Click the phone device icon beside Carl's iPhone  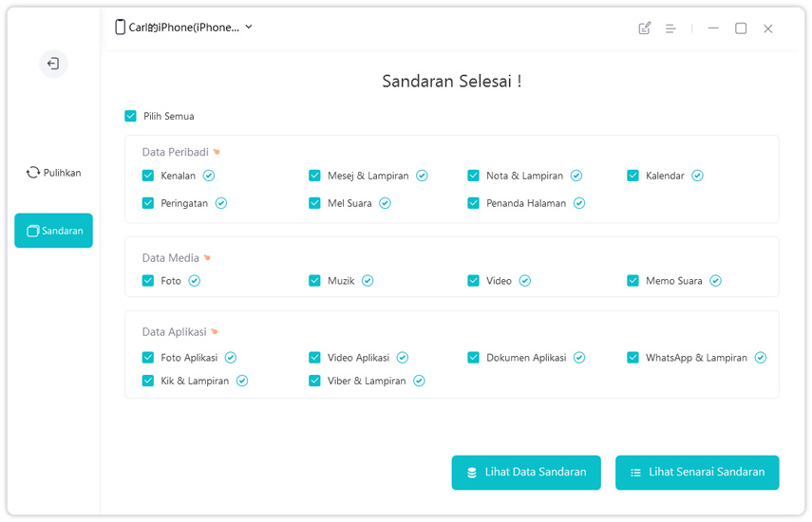pos(120,28)
